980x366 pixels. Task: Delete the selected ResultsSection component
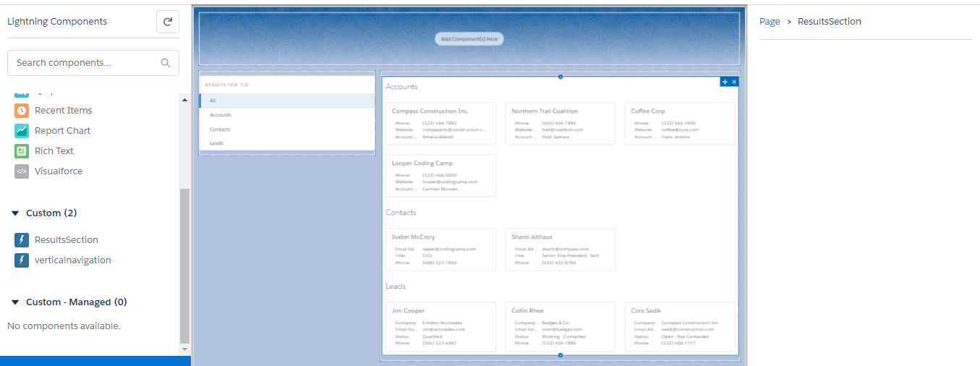click(734, 82)
